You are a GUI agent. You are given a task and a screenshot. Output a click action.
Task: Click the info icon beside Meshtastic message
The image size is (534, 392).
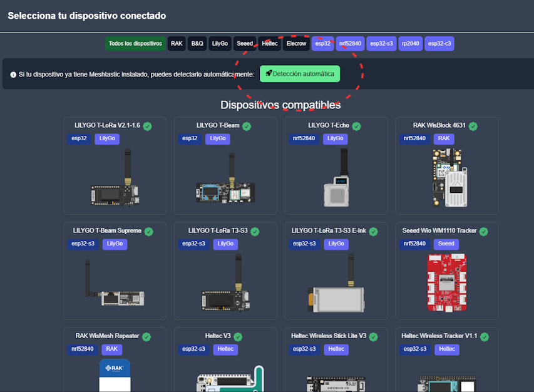tap(13, 75)
